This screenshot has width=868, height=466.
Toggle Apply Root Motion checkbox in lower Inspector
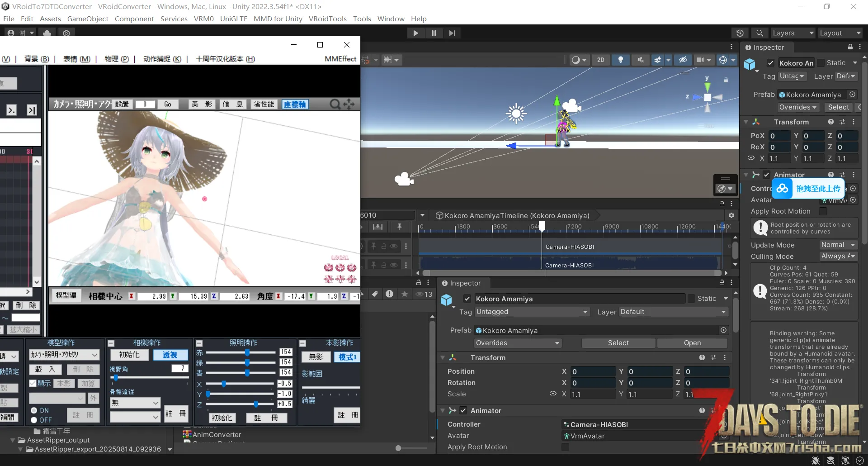click(x=565, y=447)
